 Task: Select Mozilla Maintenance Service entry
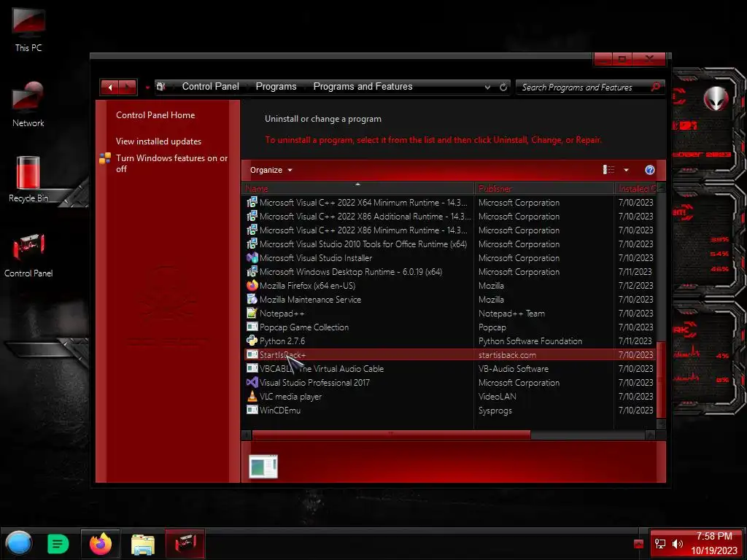pyautogui.click(x=449, y=300)
